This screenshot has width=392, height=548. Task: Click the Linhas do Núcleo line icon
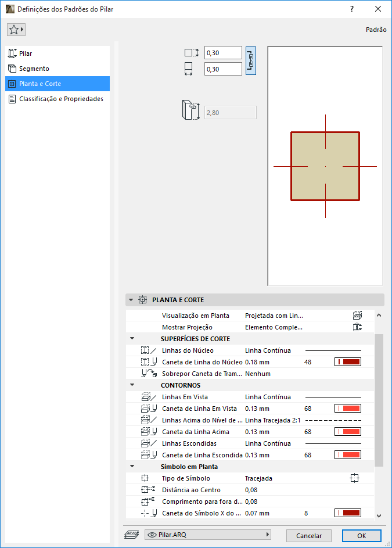point(149,350)
